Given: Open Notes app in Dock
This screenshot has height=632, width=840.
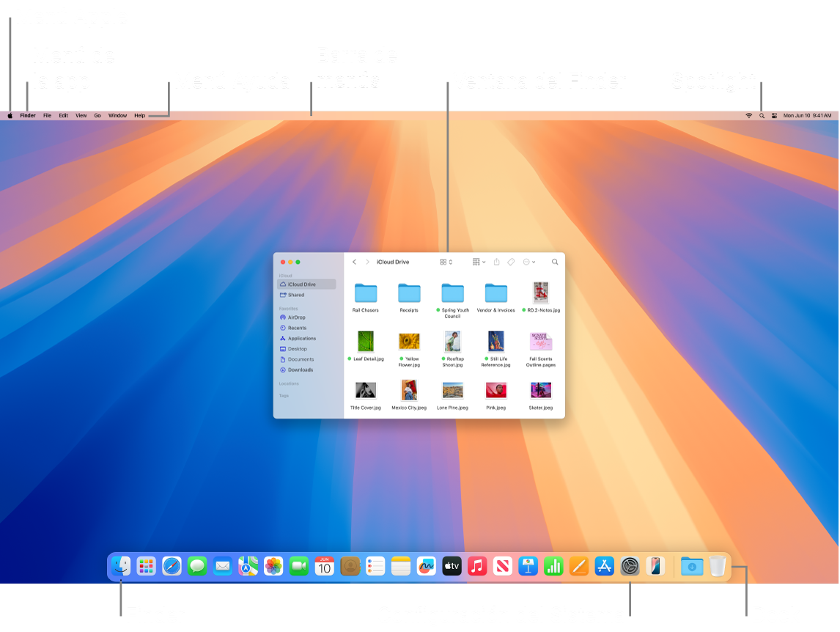Looking at the screenshot, I should coord(401,566).
